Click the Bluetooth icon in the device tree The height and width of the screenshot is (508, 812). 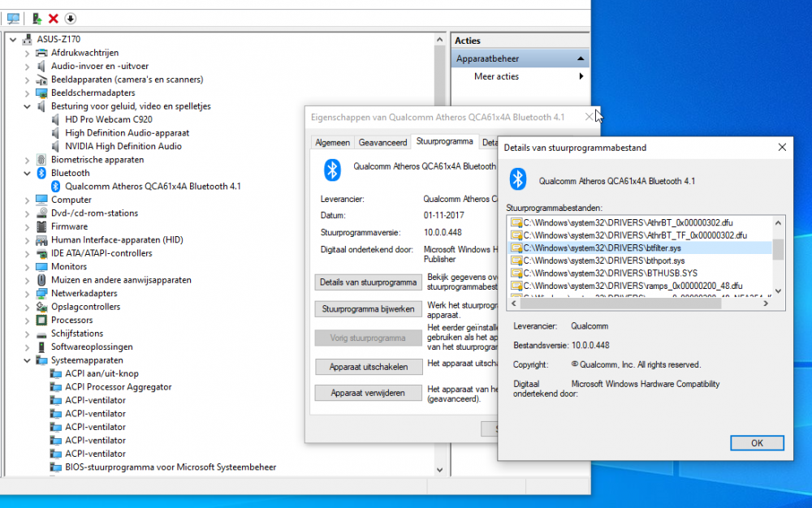[41, 173]
